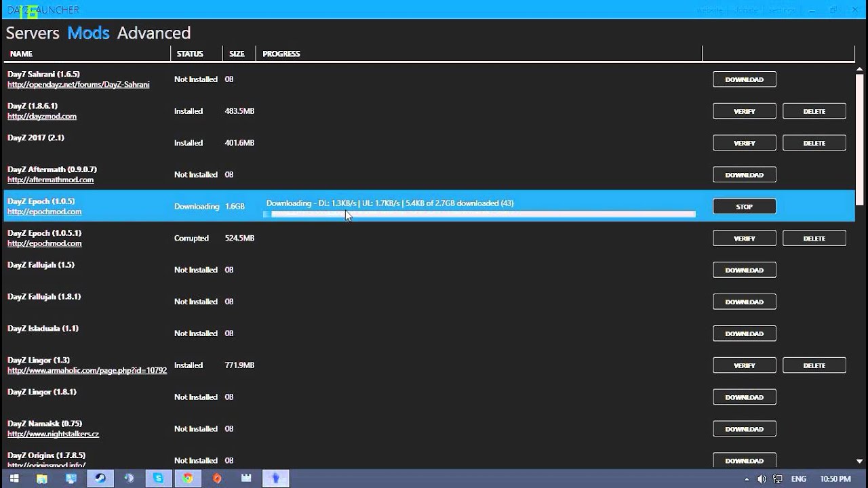Viewport: 868px width, 488px height.
Task: Download the DayZ Lingor (1.8.1) mod
Action: (744, 397)
